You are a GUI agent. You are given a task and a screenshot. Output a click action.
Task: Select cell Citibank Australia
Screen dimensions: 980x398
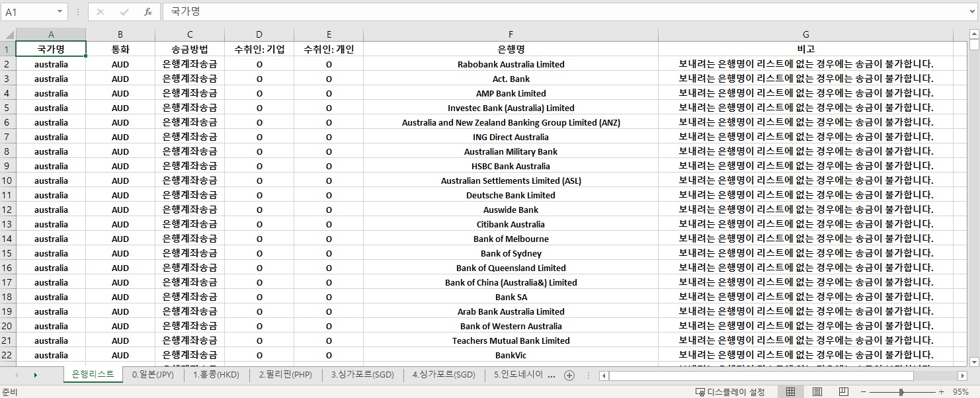(511, 224)
